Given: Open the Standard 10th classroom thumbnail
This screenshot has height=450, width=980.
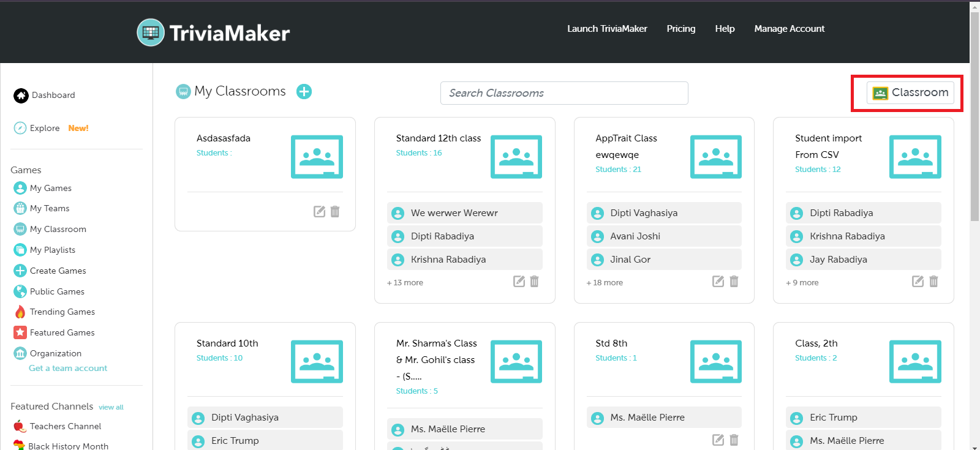Looking at the screenshot, I should (x=317, y=362).
